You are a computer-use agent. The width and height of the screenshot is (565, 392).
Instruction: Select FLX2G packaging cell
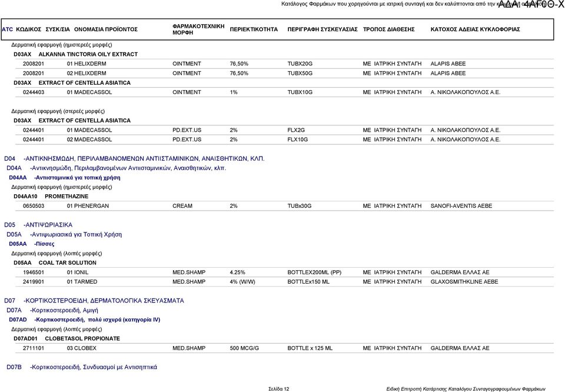click(296, 130)
